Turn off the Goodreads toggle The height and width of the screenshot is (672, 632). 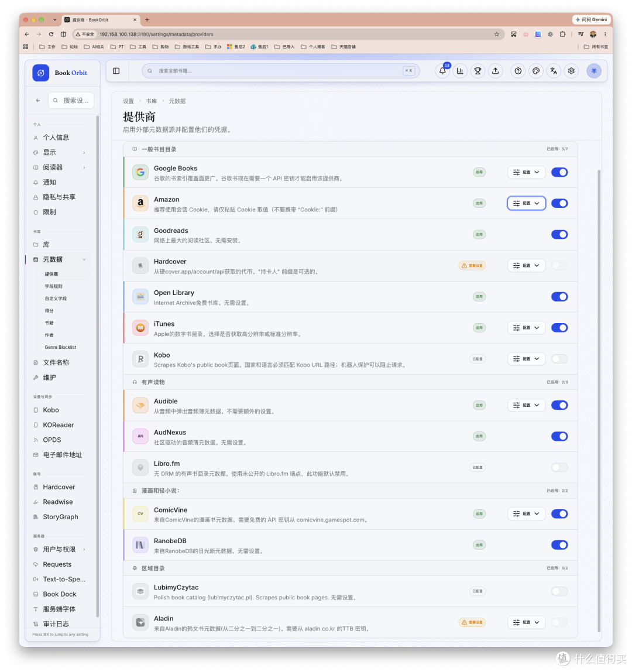559,234
